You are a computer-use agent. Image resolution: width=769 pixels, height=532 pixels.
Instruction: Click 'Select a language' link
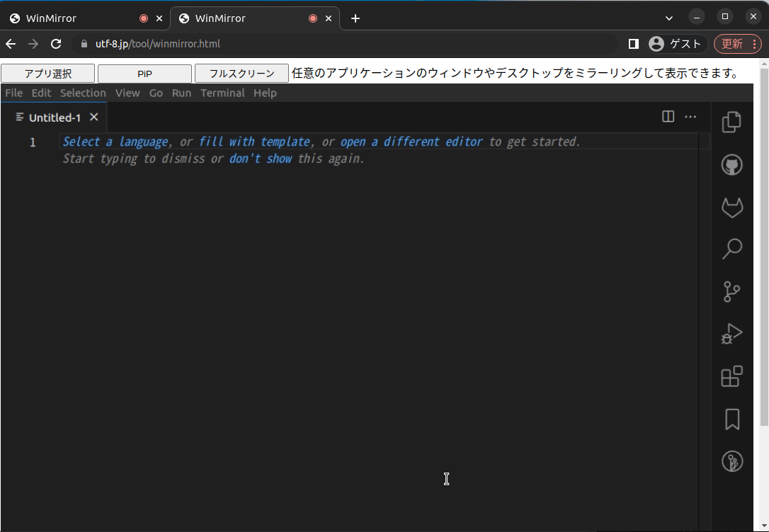coord(115,142)
